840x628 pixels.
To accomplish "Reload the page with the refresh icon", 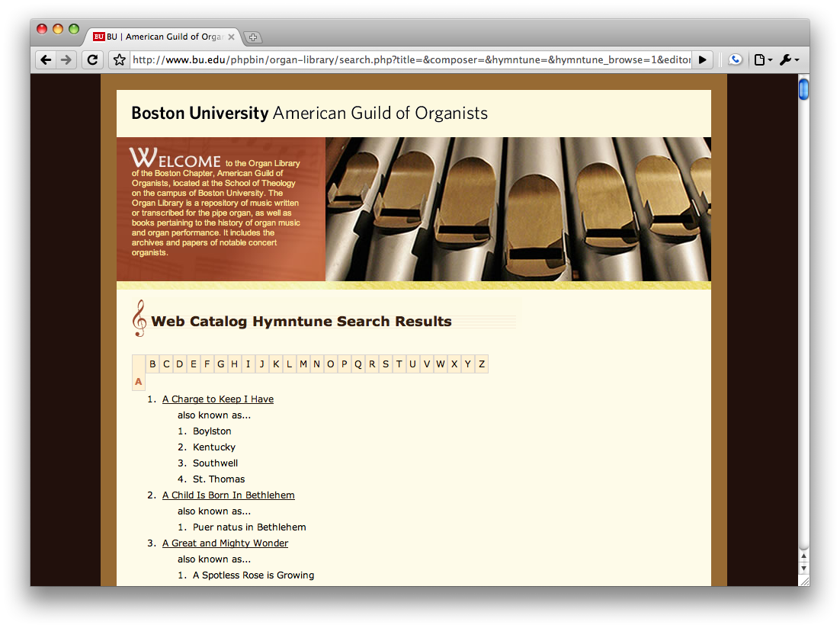I will (x=92, y=59).
